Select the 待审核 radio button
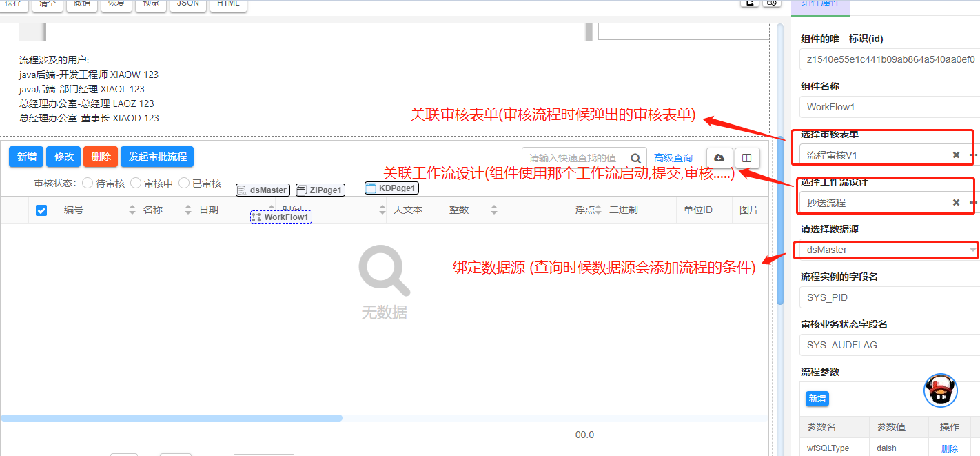The image size is (980, 456). pos(88,184)
